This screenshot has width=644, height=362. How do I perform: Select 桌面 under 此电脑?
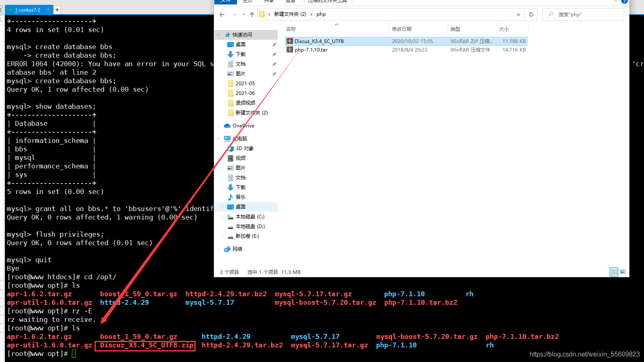pyautogui.click(x=241, y=207)
